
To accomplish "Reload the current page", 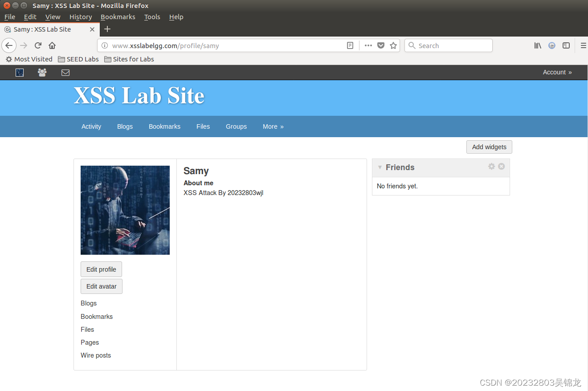I will tap(38, 45).
